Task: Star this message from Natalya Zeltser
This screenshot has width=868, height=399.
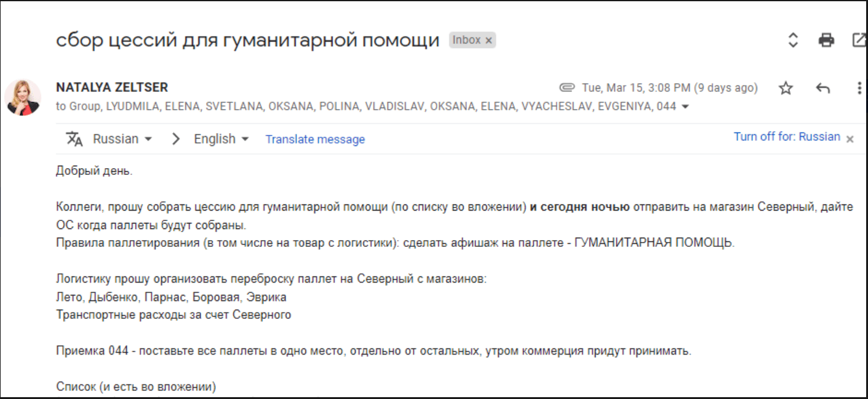Action: pyautogui.click(x=786, y=87)
